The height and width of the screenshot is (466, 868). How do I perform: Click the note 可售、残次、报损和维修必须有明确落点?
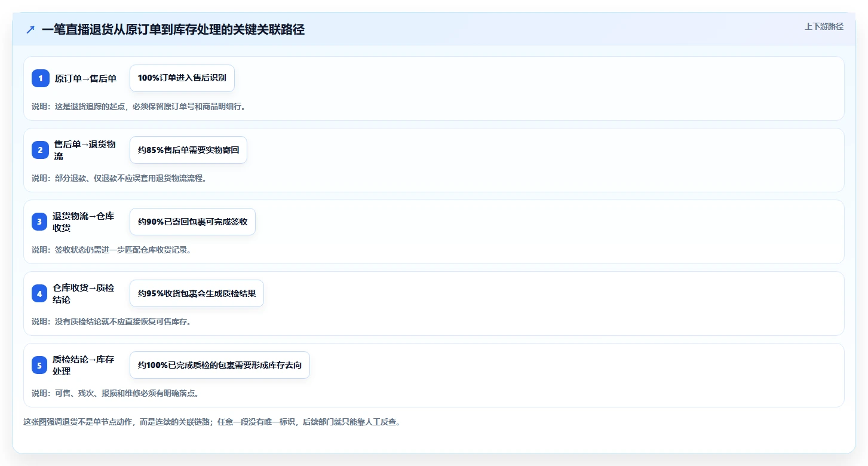tap(115, 393)
